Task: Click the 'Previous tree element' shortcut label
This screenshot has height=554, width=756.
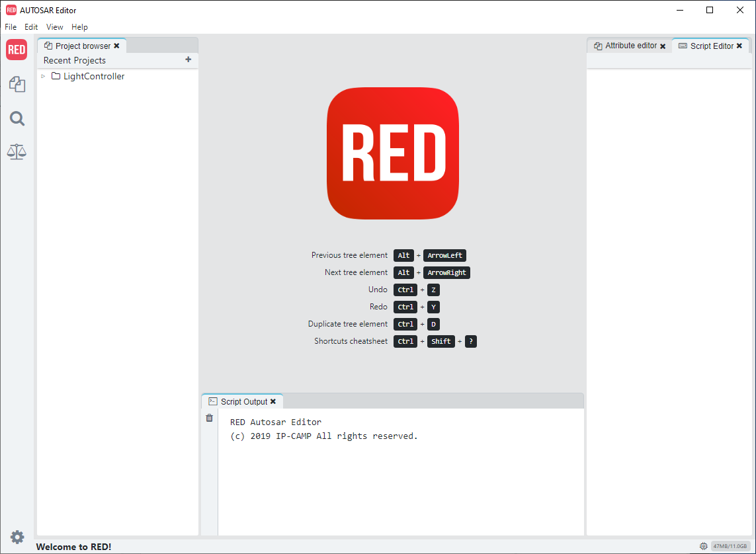Action: point(349,255)
